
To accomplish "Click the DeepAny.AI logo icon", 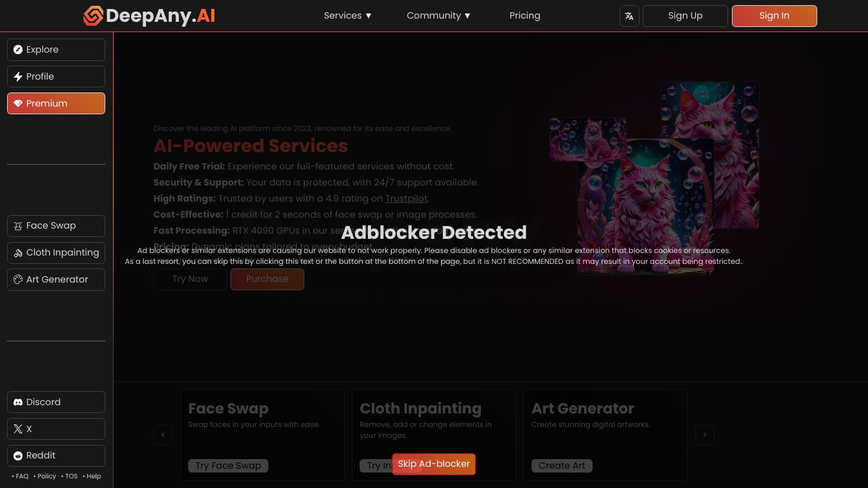I will coord(93,15).
